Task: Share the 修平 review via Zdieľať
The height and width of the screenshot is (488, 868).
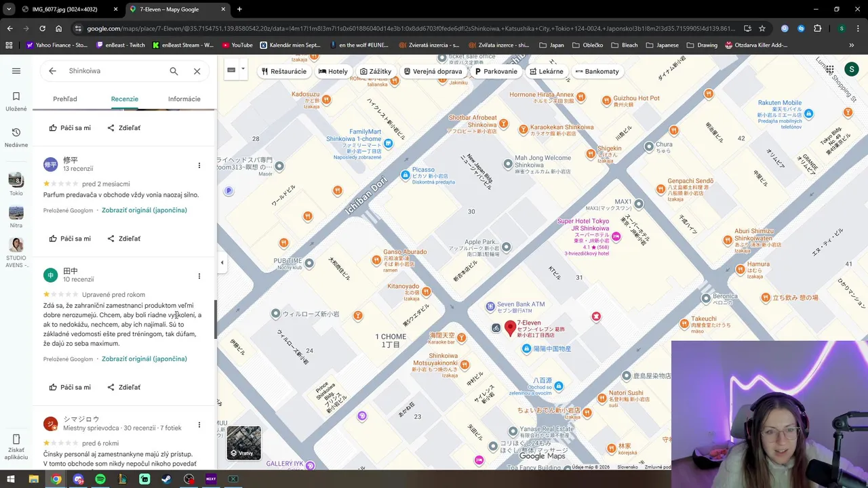Action: click(124, 239)
